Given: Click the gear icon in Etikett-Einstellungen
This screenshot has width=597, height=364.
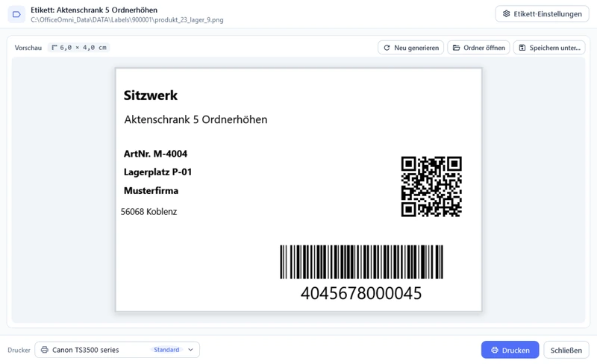Looking at the screenshot, I should pyautogui.click(x=506, y=14).
